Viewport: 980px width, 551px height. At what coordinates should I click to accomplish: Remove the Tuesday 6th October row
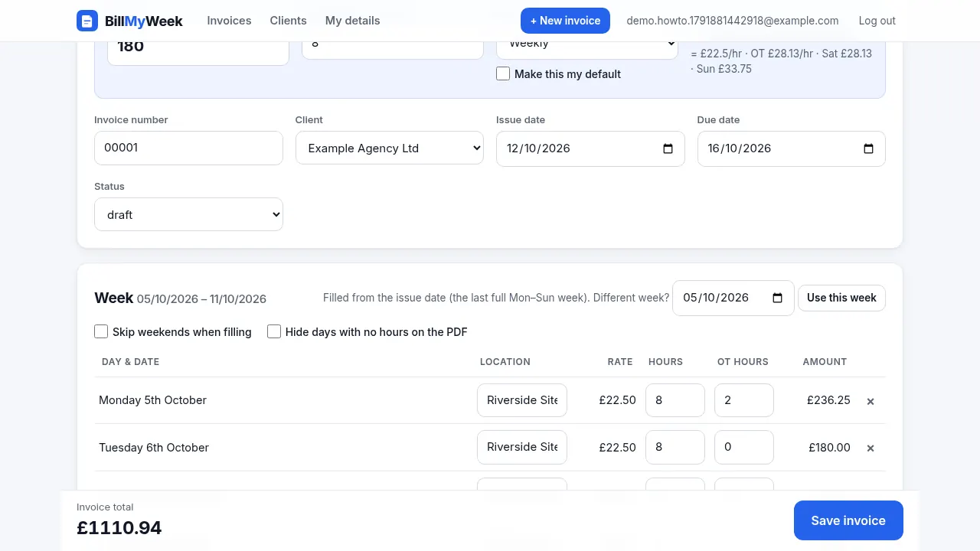[871, 448]
